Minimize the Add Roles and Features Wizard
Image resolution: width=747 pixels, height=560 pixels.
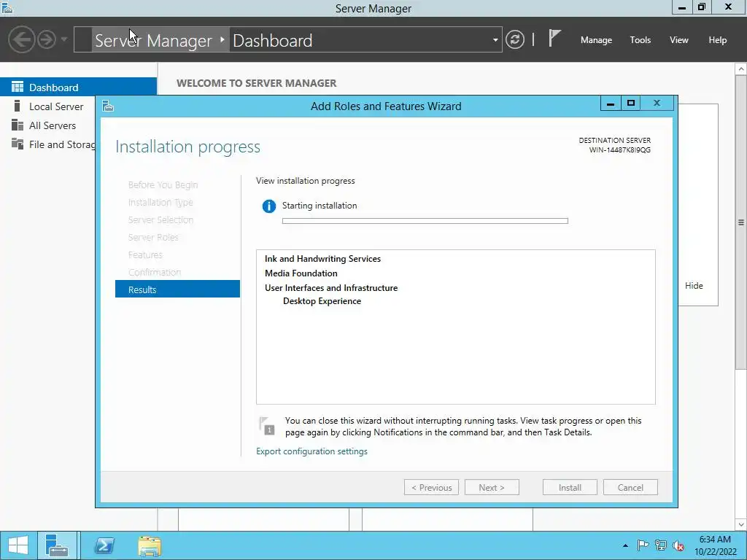[x=611, y=104]
